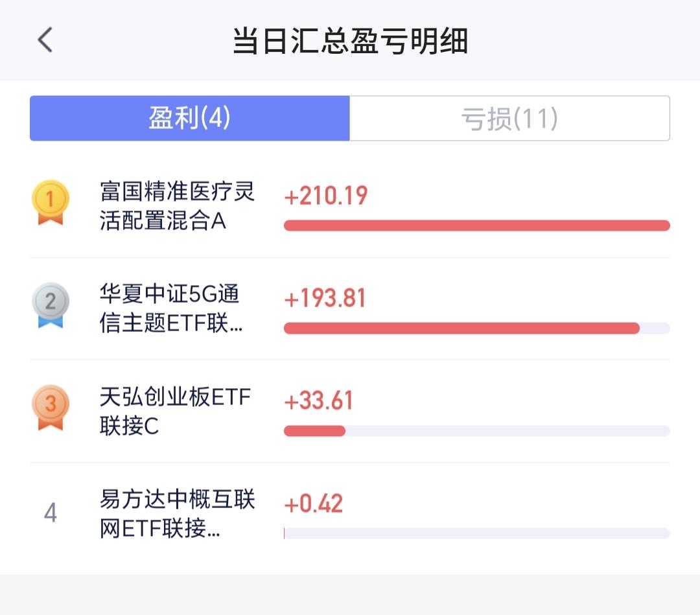
Task: Open 天弘创业板ETF联接C fund
Action: 175,411
